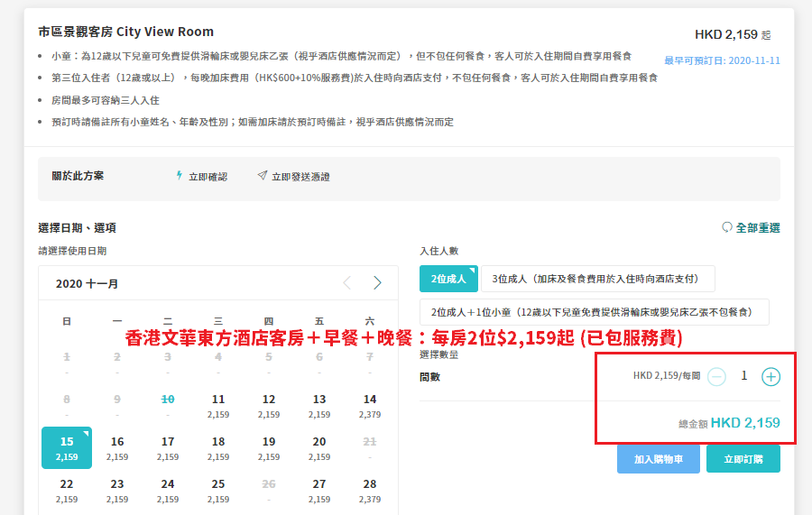Image resolution: width=812 pixels, height=515 pixels.
Task: Click the lightning 立即確認 icon
Action: [180, 176]
